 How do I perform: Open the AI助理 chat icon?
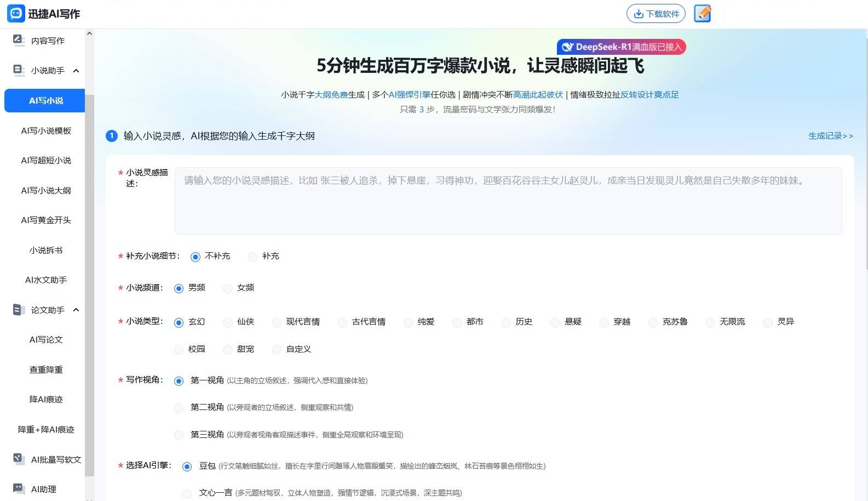(19, 489)
